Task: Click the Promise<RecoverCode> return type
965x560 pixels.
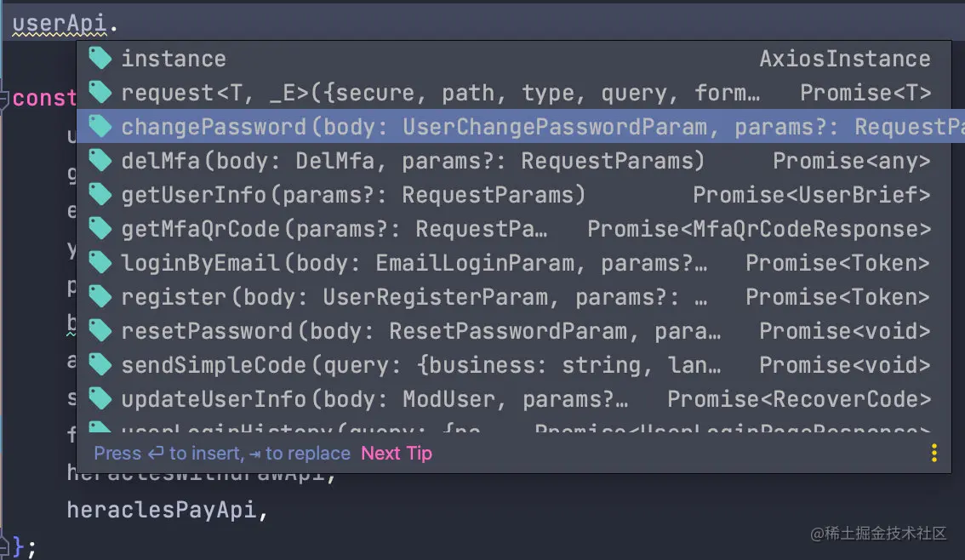Action: point(799,399)
